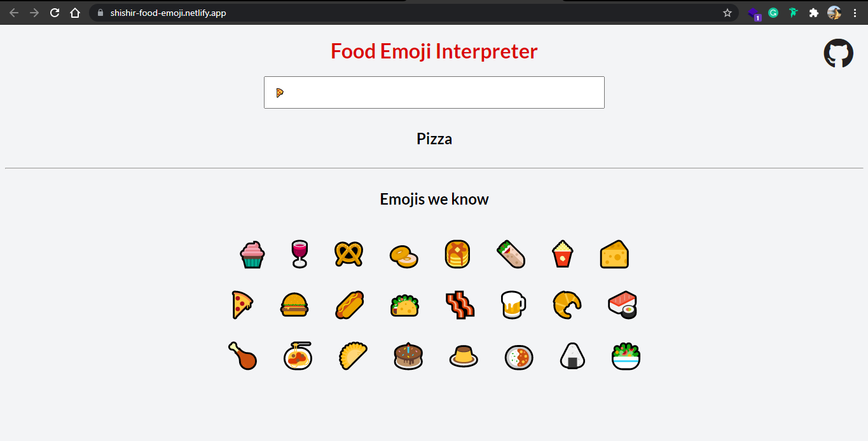Bookmark this page with the star icon
Viewport: 868px width, 441px height.
[727, 11]
